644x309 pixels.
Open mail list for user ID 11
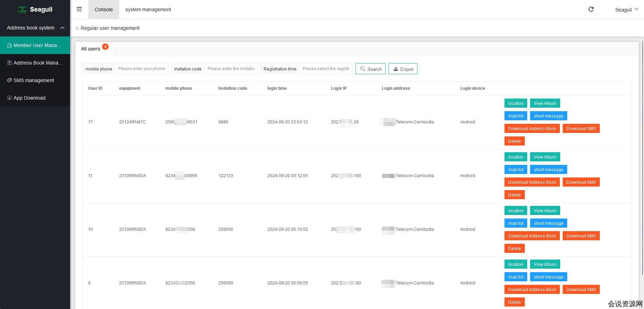point(516,169)
